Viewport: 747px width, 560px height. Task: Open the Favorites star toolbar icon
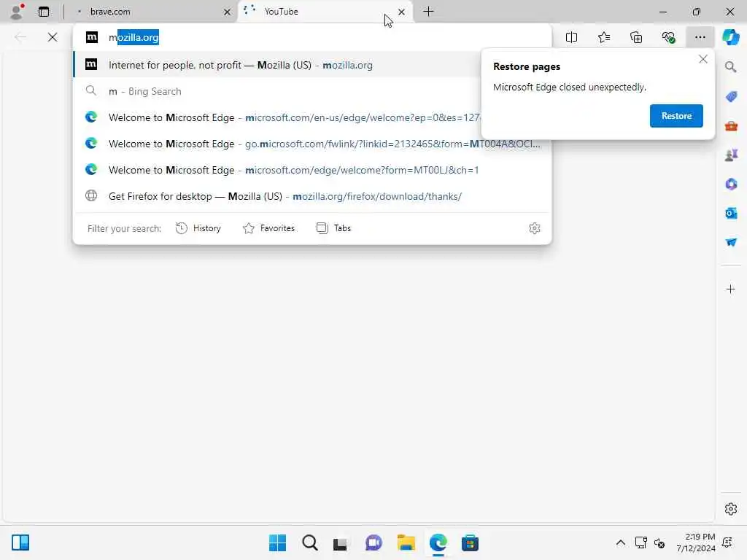coord(603,37)
